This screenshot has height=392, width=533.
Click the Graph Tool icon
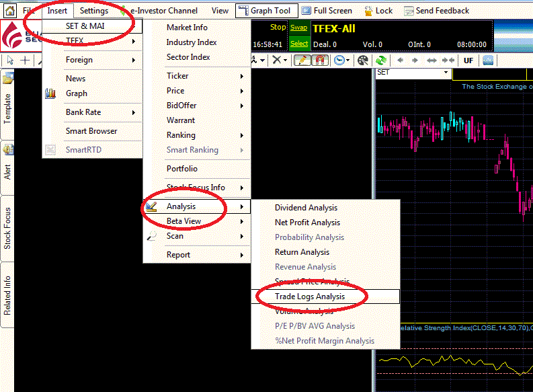pos(243,11)
